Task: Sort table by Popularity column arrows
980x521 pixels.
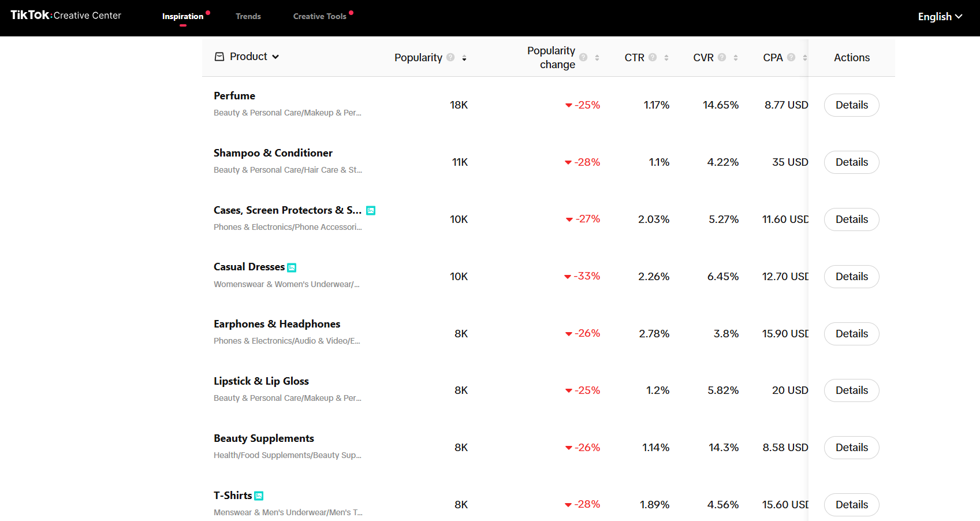Action: coord(464,58)
